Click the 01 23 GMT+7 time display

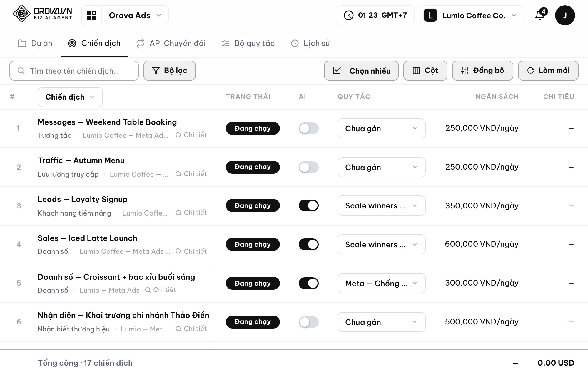pos(375,15)
